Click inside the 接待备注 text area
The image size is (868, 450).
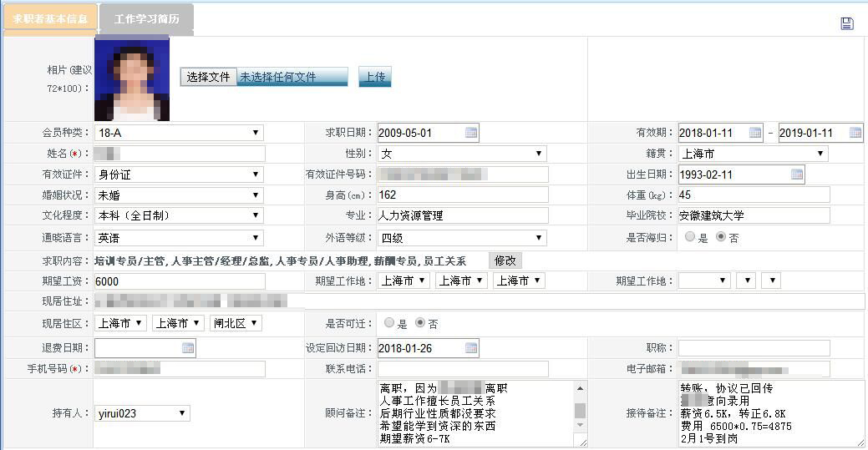tap(772, 413)
